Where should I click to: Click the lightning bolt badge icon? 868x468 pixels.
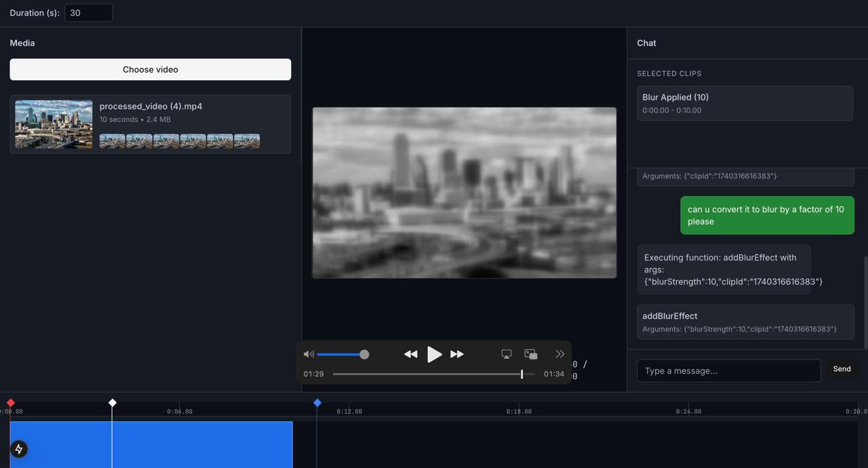point(19,449)
